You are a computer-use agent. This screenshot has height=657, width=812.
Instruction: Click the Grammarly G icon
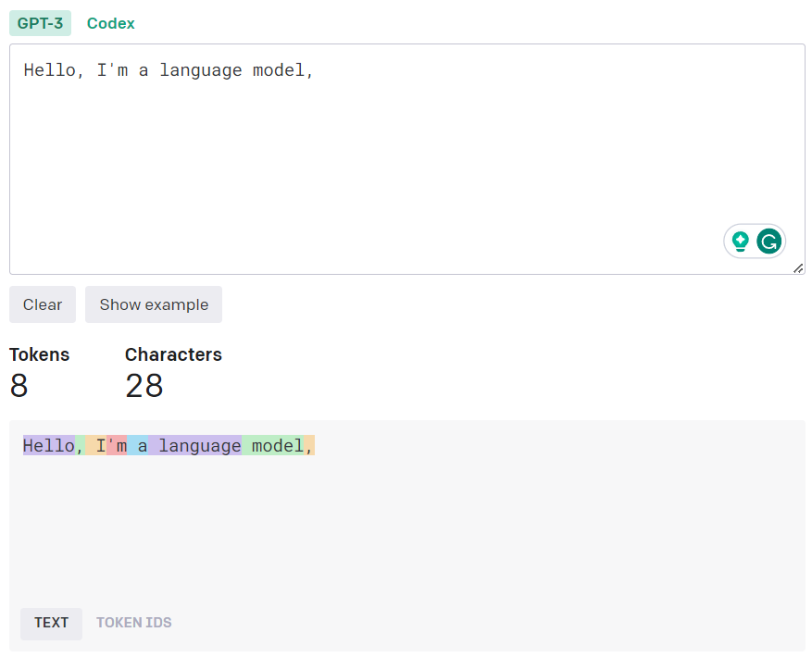pyautogui.click(x=768, y=242)
